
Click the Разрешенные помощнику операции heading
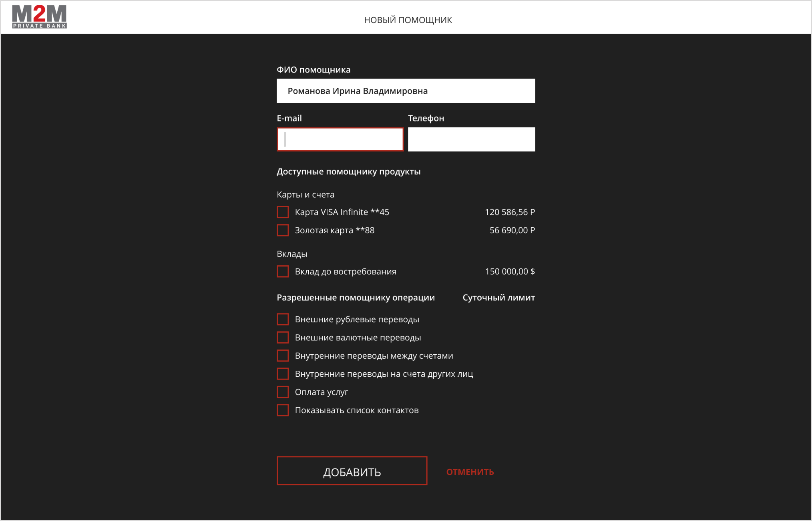(356, 298)
